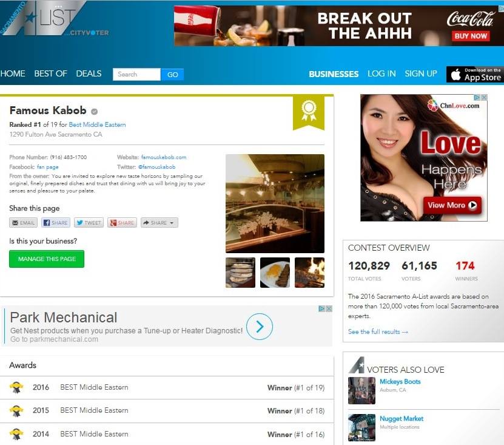Open the main restaurant interior photo
504x445 pixels.
[275, 203]
